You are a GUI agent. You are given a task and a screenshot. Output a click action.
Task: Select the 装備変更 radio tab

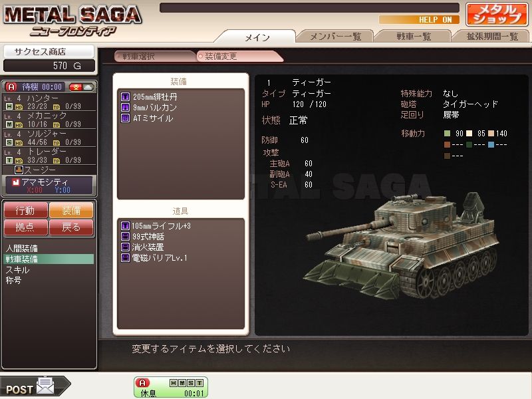[239, 57]
